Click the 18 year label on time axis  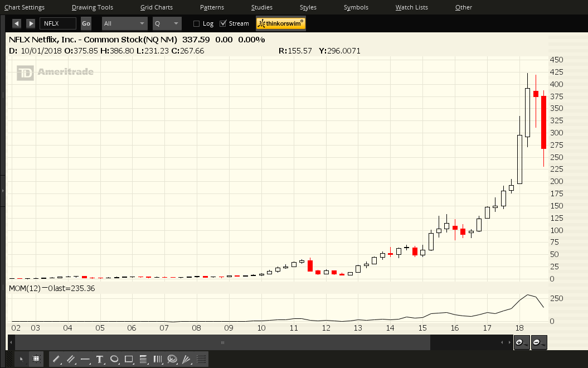pos(519,328)
